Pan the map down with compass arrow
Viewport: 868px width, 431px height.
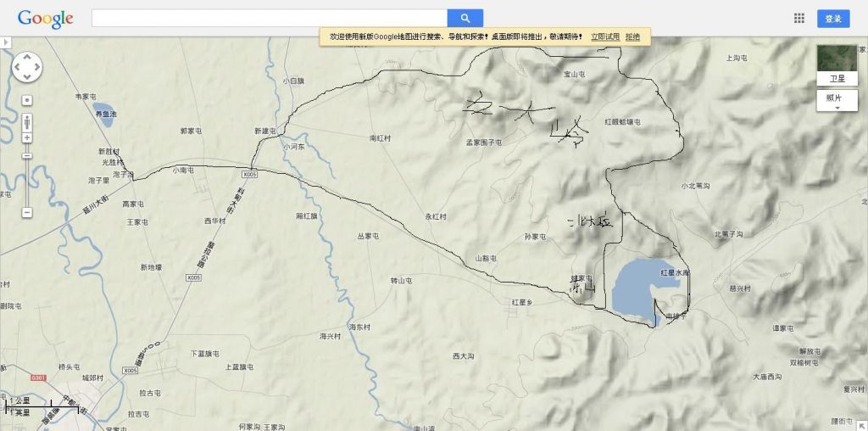(x=27, y=77)
